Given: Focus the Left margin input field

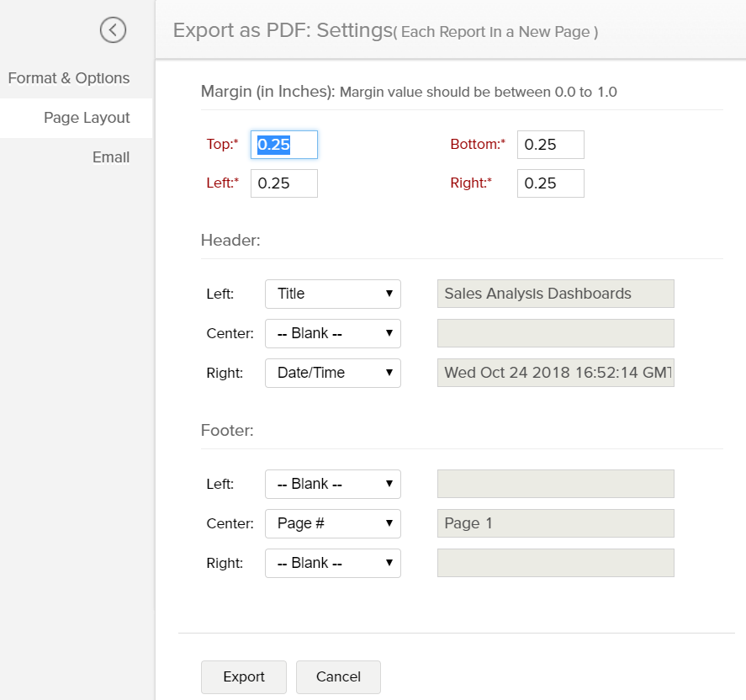Looking at the screenshot, I should coord(284,183).
